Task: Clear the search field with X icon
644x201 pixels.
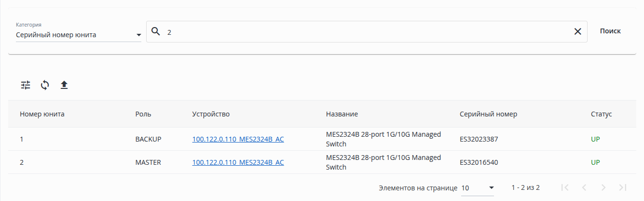Action: coord(577,31)
